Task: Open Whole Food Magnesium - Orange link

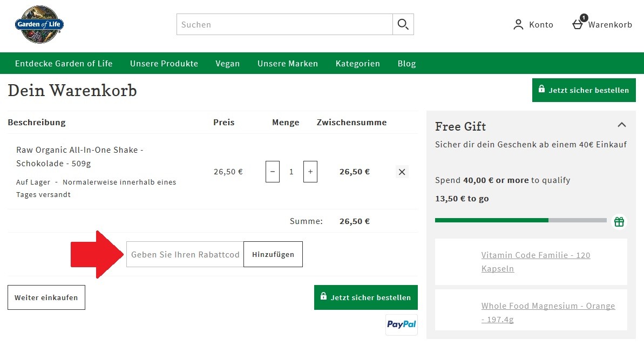Action: coord(548,313)
